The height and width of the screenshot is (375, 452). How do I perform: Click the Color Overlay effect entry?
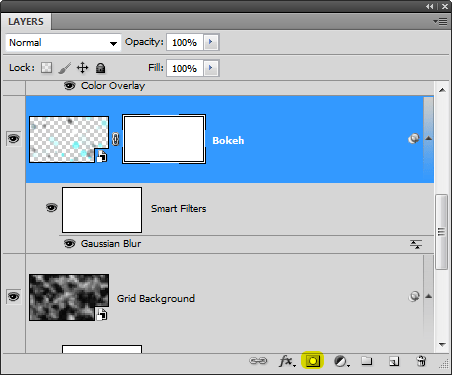pyautogui.click(x=113, y=86)
